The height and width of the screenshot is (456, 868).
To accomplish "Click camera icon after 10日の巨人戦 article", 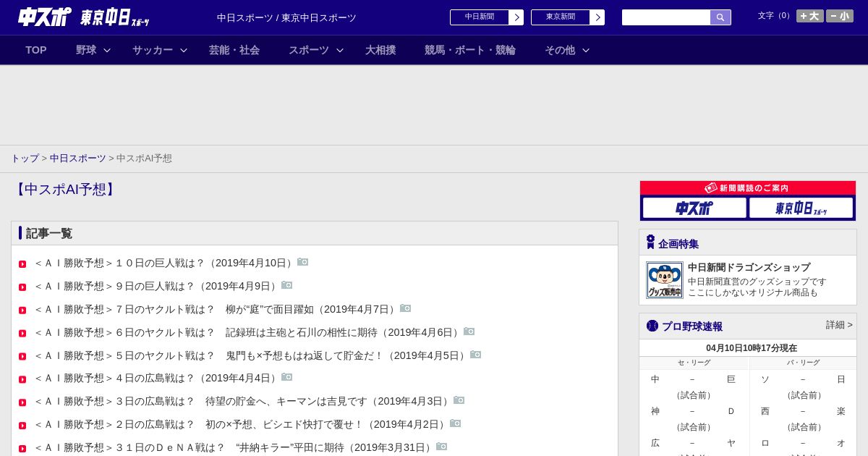I will point(303,262).
